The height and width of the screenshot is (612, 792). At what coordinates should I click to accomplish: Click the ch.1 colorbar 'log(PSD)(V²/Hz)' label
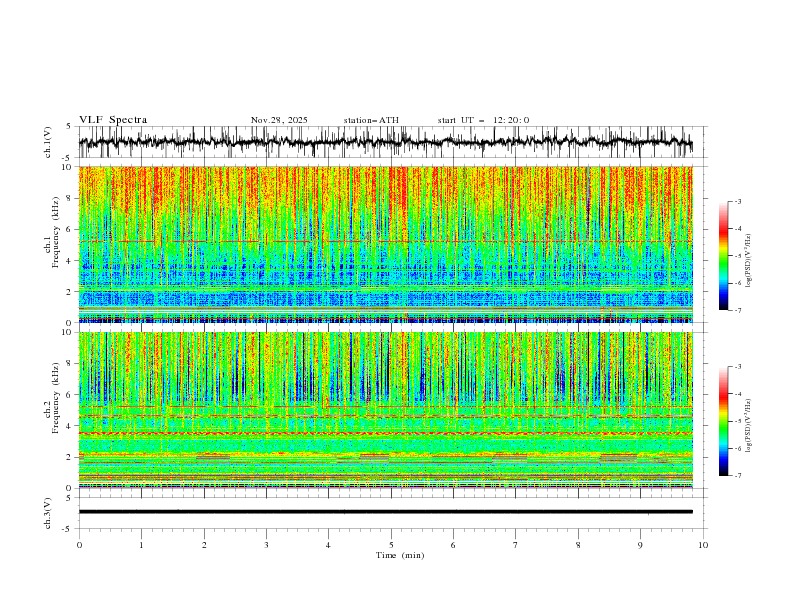[x=749, y=261]
